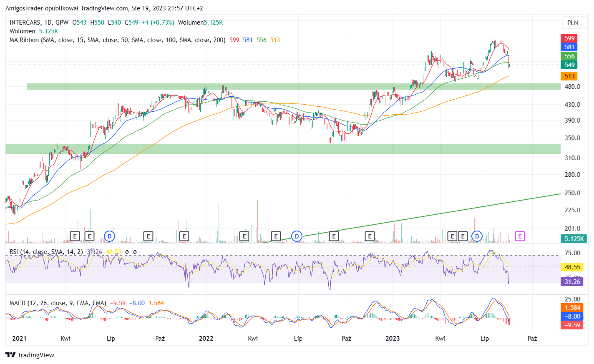Click the current price 549 label
Image resolution: width=594 pixels, height=364 pixels.
coord(569,65)
